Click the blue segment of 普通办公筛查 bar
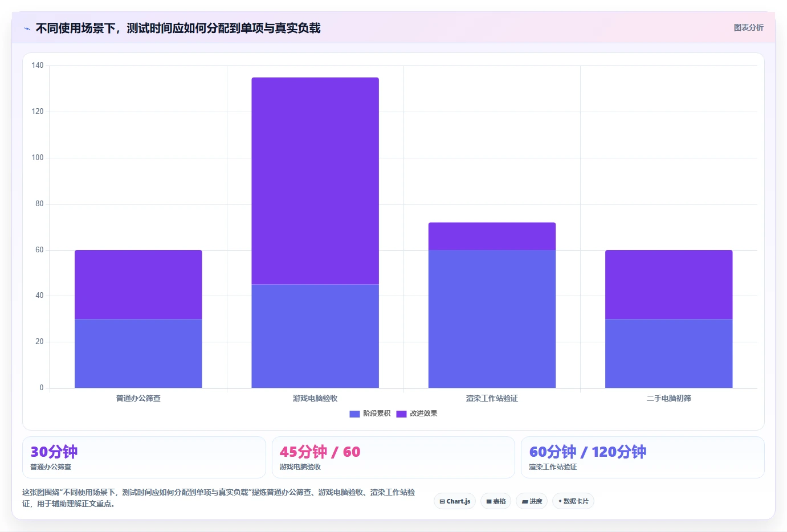 click(x=138, y=353)
